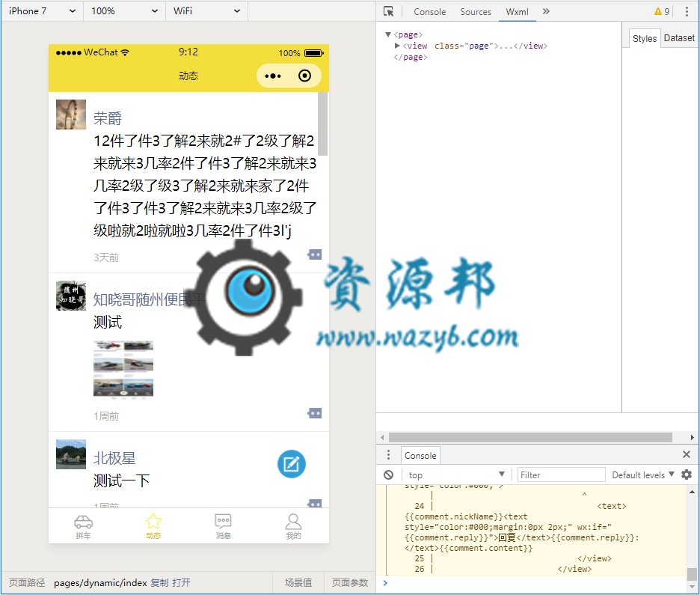Image resolution: width=700 pixels, height=595 pixels.
Task: Tap the blue compose post button
Action: point(292,464)
